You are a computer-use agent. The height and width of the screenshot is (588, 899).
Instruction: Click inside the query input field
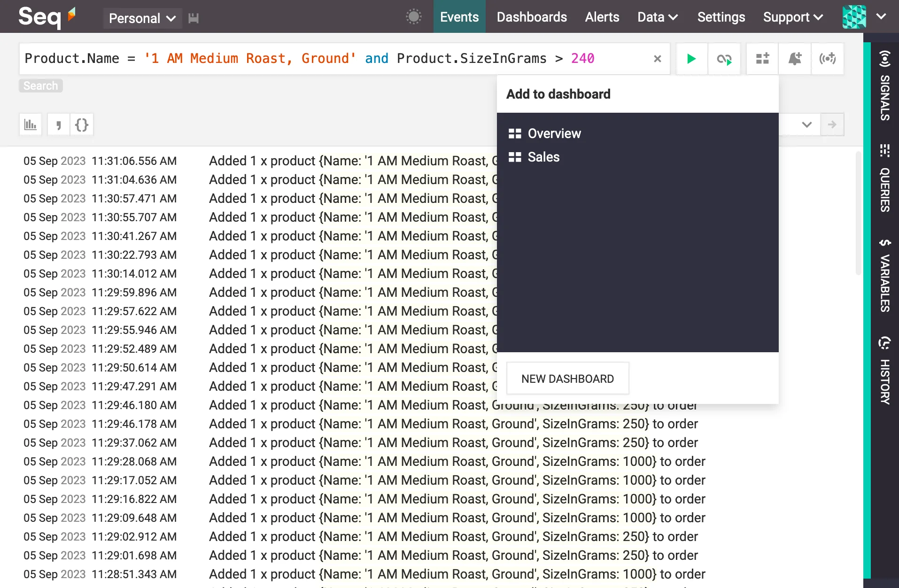pyautogui.click(x=329, y=59)
